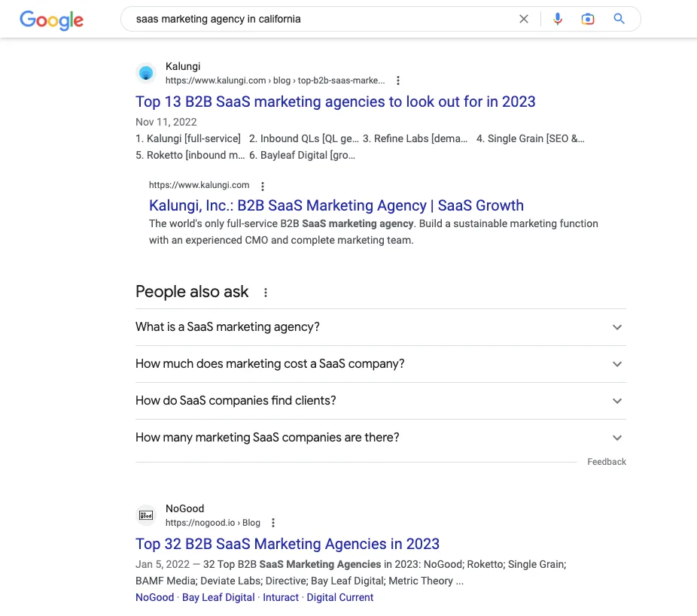697x616 pixels.
Task: Click the Feedback link under People also ask
Action: [x=607, y=462]
